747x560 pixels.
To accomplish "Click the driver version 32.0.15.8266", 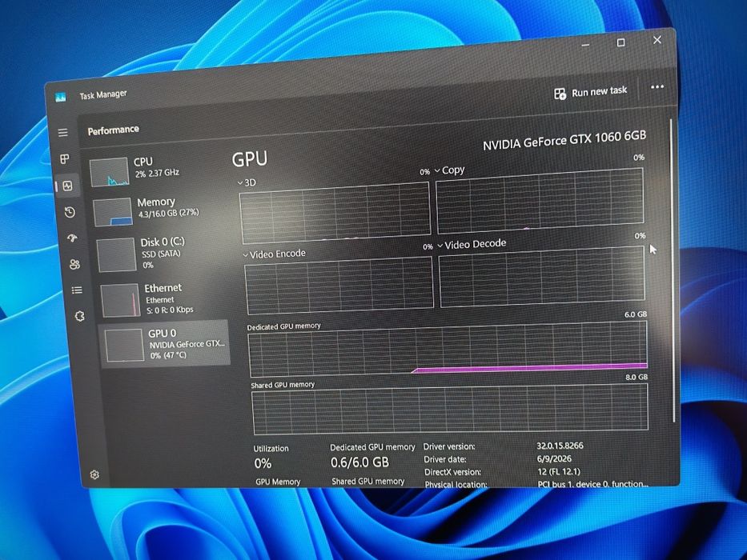I will (x=560, y=446).
